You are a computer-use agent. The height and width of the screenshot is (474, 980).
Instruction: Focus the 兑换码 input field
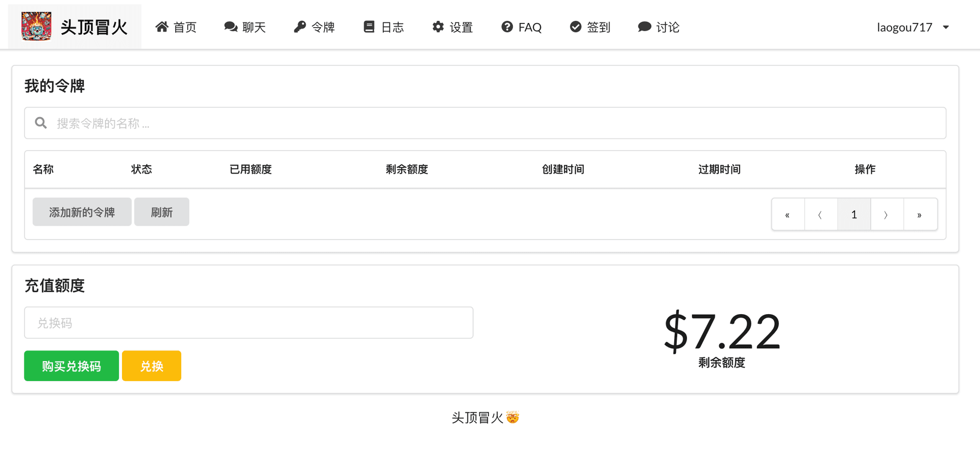249,322
